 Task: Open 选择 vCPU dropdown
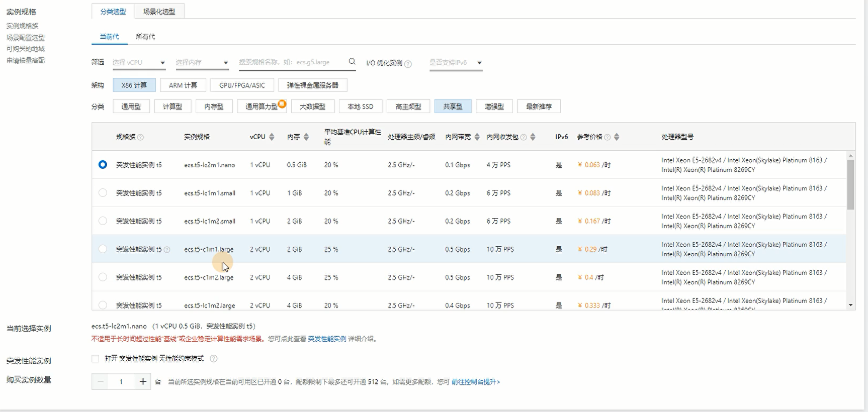[x=139, y=63]
